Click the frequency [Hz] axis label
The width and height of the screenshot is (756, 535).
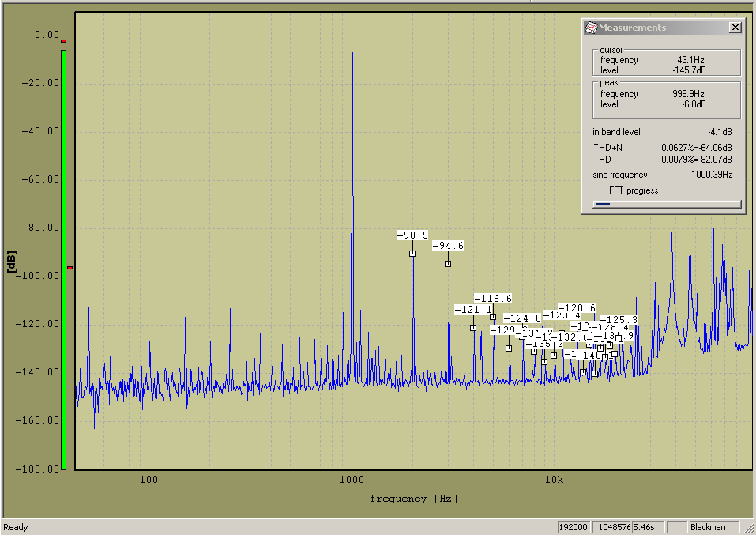point(413,499)
